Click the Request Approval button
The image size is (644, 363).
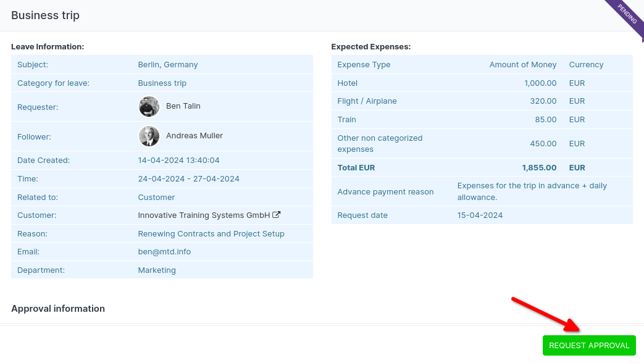(588, 346)
